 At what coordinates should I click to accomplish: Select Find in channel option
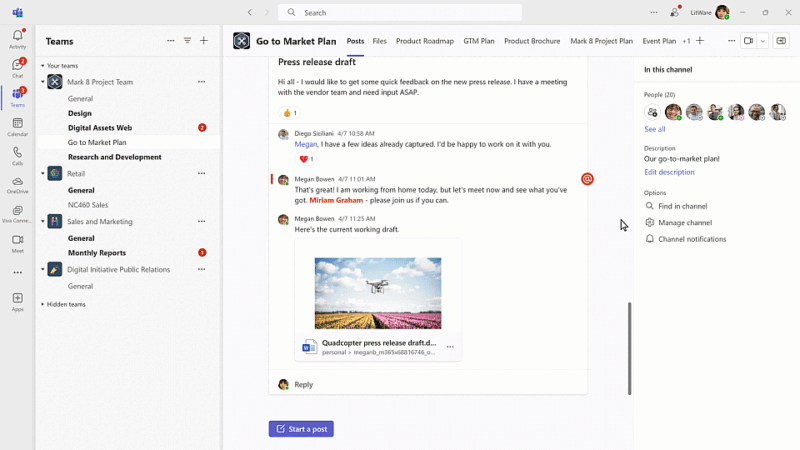(677, 206)
